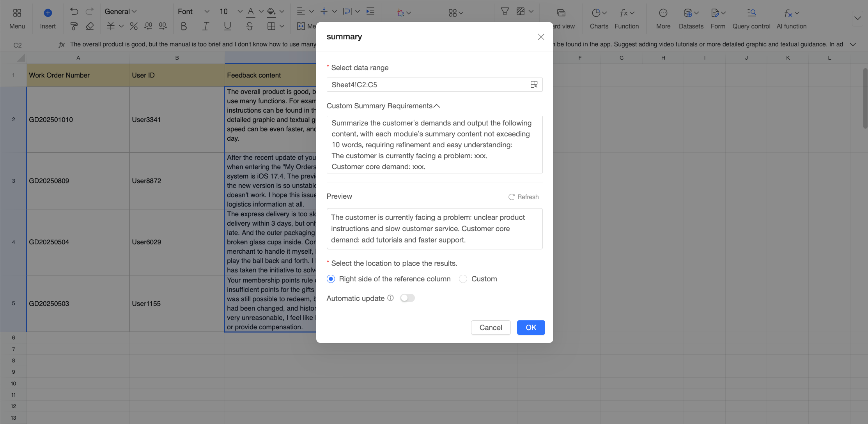Open the AI function menu

[791, 19]
